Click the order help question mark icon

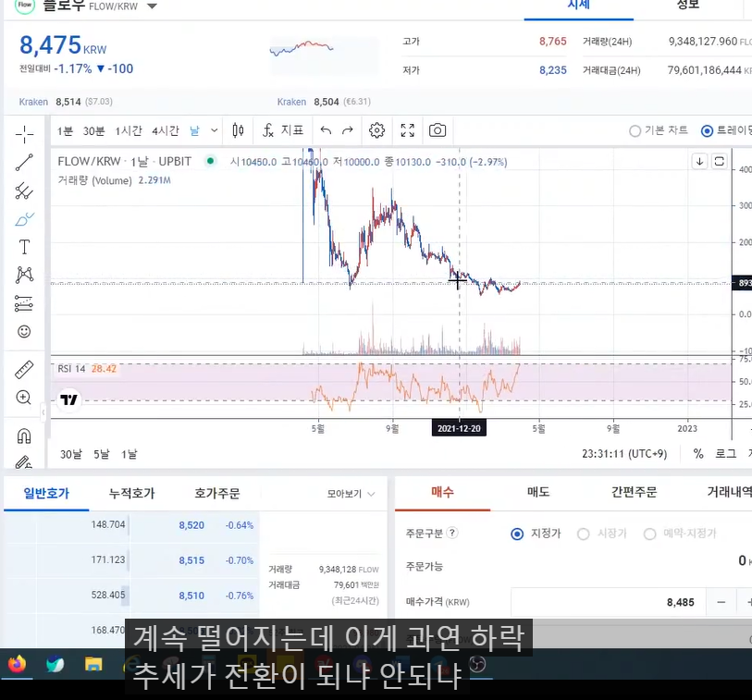(x=452, y=534)
